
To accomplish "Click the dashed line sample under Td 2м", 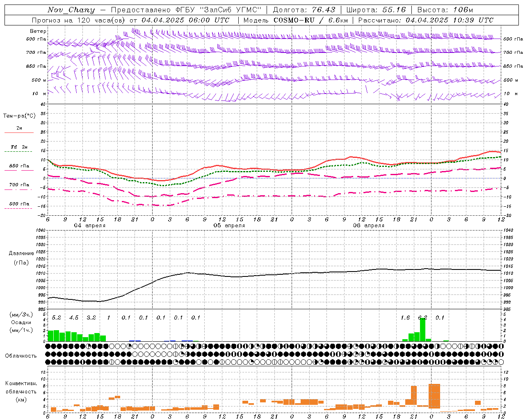I will [x=18, y=152].
